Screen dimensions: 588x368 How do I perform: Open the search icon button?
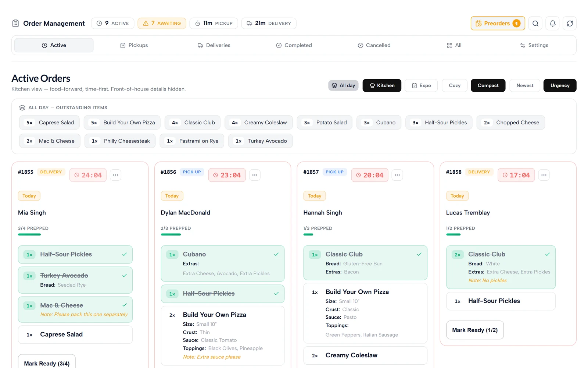535,24
